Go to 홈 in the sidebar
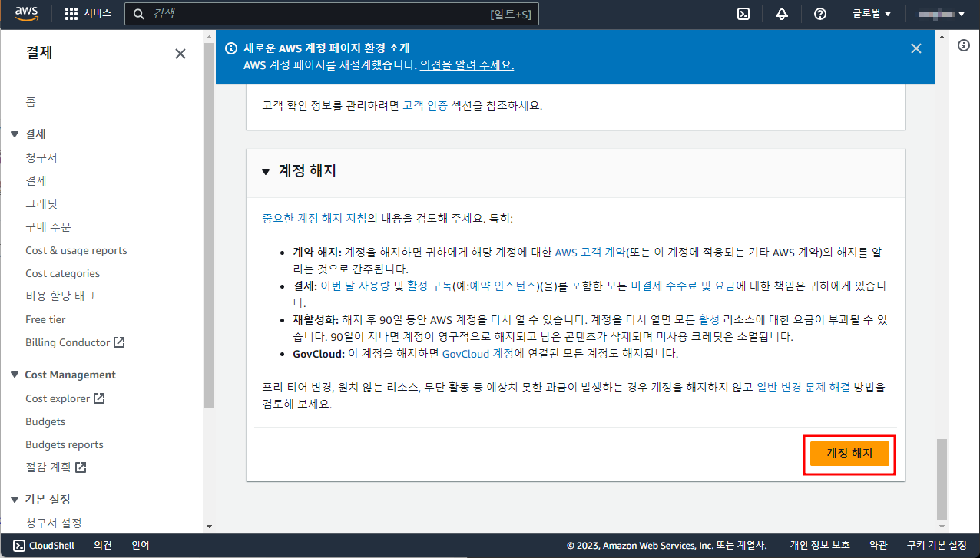Screen dimensions: 980x558 [31, 102]
